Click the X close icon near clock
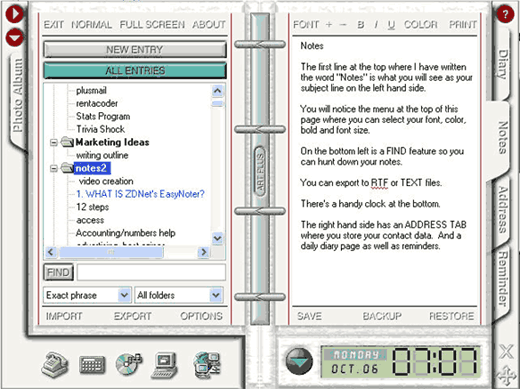Viewport: 520px width, 389px height. tap(506, 351)
